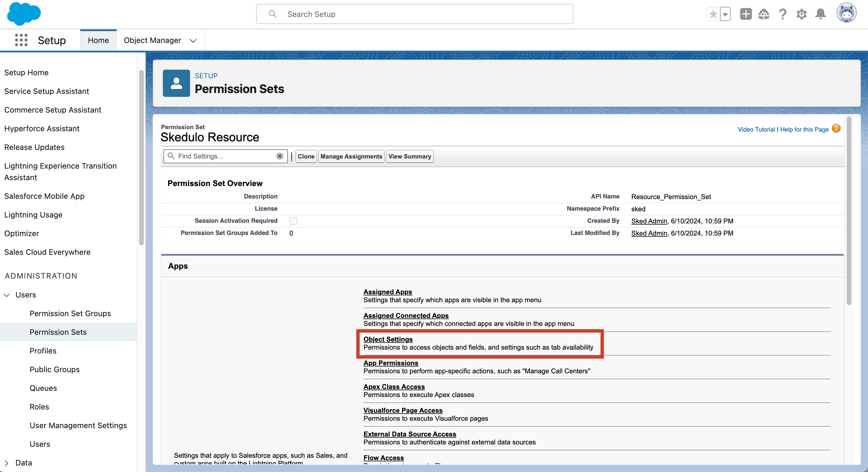868x472 pixels.
Task: Click into the Search Setup field
Action: pos(414,14)
